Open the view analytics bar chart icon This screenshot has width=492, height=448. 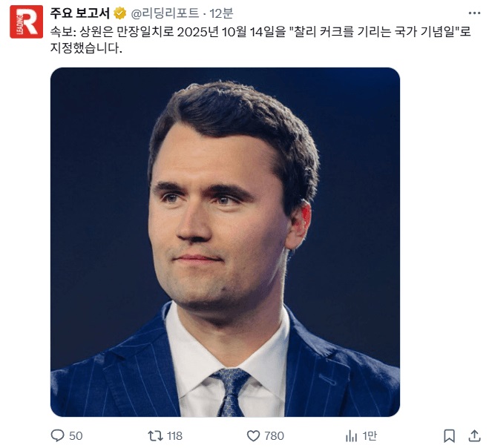coord(352,435)
